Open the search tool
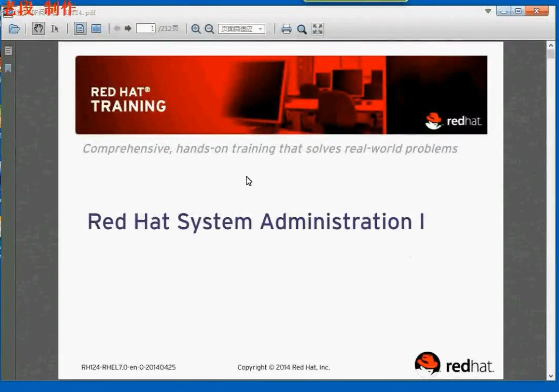 click(302, 29)
